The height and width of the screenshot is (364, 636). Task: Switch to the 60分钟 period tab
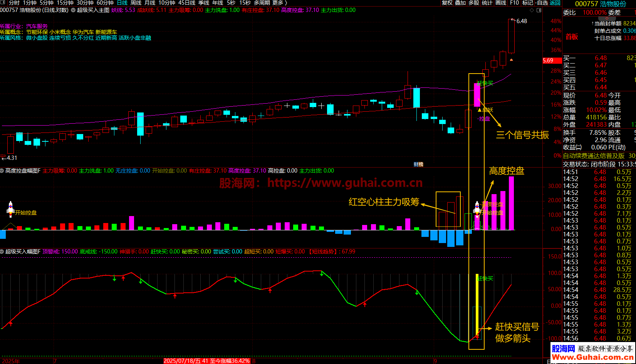[x=105, y=3]
